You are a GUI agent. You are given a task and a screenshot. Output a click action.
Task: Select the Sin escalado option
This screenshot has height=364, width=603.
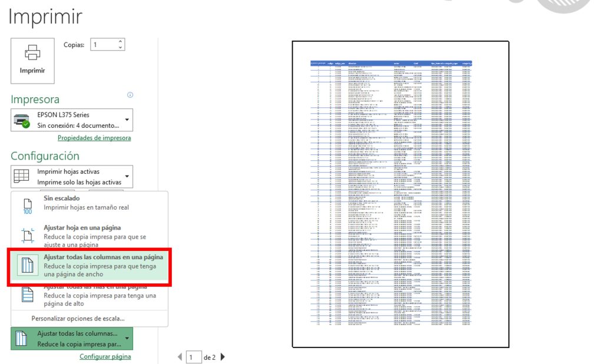coord(90,203)
